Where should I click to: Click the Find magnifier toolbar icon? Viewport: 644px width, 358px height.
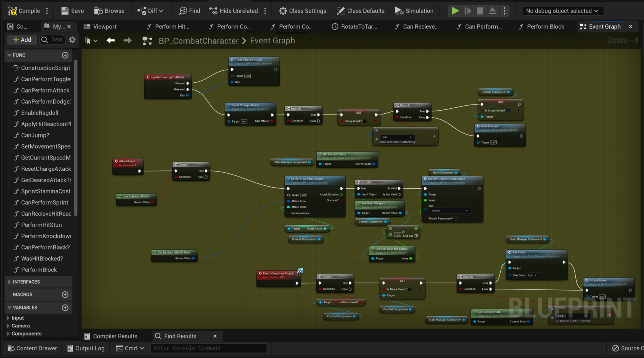point(183,11)
